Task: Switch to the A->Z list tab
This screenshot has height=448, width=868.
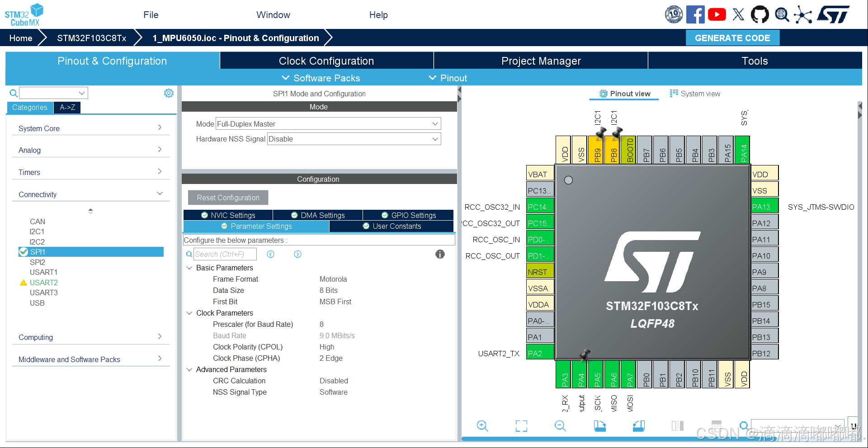Action: pyautogui.click(x=67, y=107)
